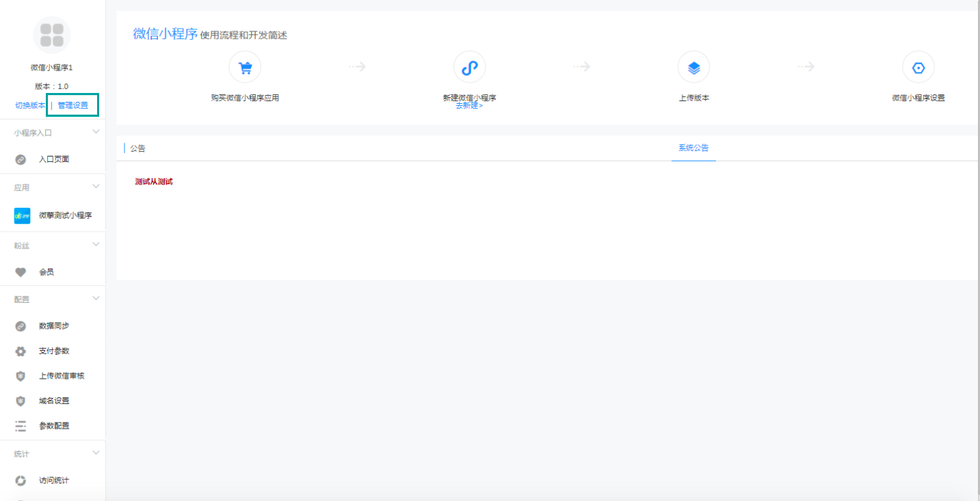
Task: Click the mini program settings hexagon icon
Action: [x=918, y=67]
